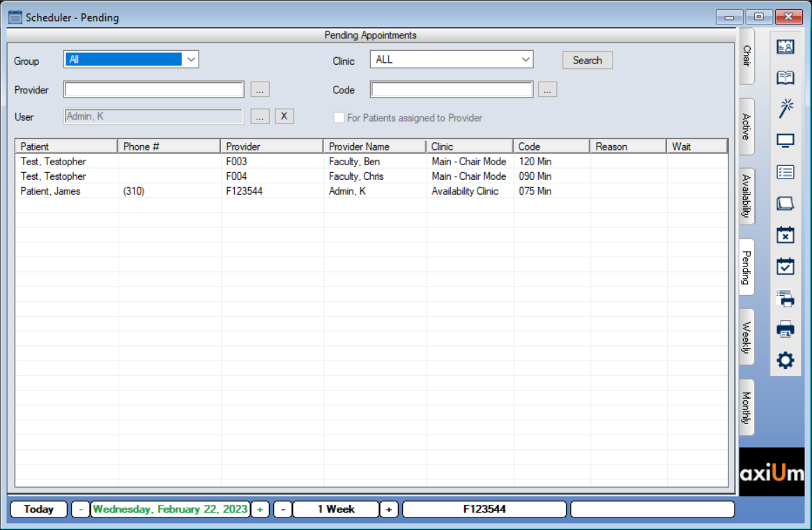This screenshot has height=530, width=812.
Task: Click the stacked pages icon
Action: [785, 203]
